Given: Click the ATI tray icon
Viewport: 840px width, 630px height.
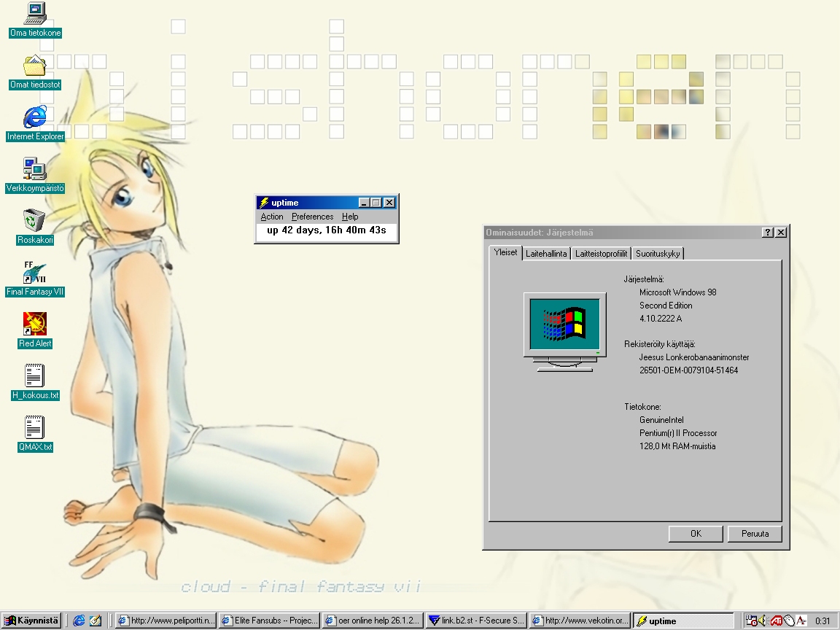Looking at the screenshot, I should 777,621.
